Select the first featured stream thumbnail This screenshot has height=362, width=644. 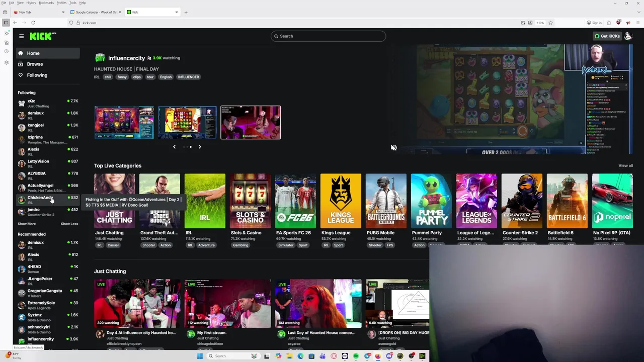click(x=124, y=122)
